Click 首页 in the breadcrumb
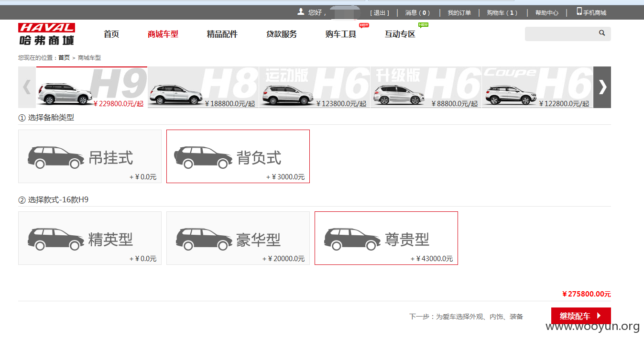 [64, 57]
